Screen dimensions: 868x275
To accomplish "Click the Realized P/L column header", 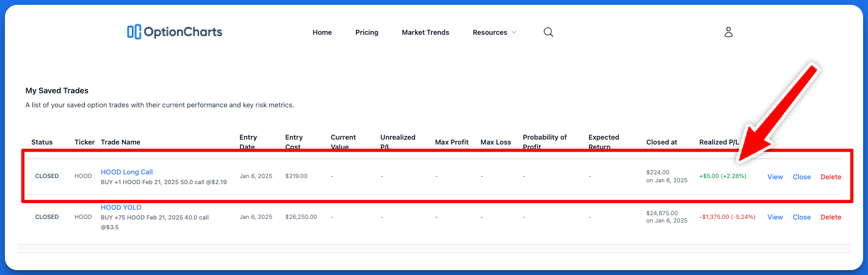I will point(718,142).
